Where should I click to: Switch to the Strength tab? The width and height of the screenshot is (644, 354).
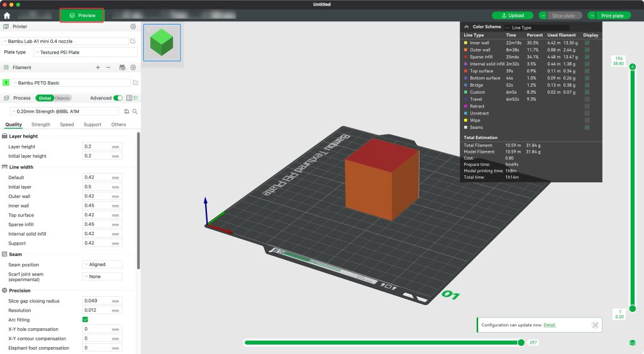[41, 124]
